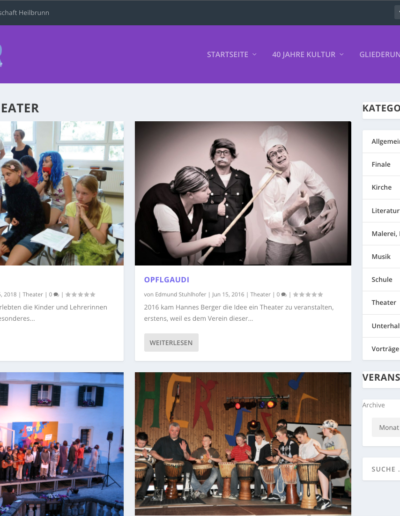Click the Suche search field

pos(381,469)
